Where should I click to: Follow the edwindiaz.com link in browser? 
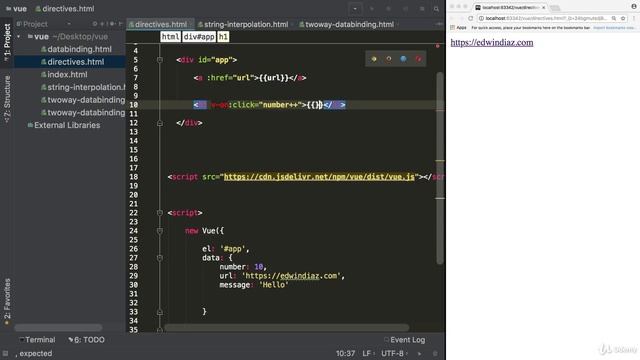pyautogui.click(x=492, y=42)
